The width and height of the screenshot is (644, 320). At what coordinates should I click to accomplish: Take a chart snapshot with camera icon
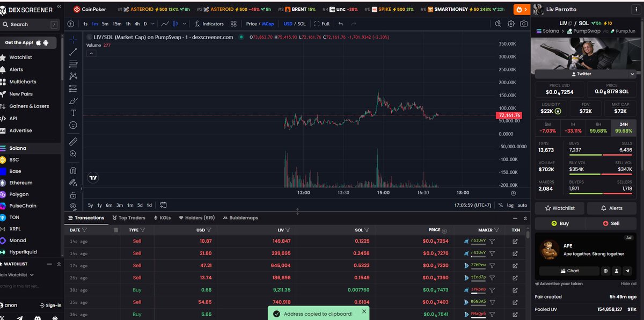[x=524, y=24]
